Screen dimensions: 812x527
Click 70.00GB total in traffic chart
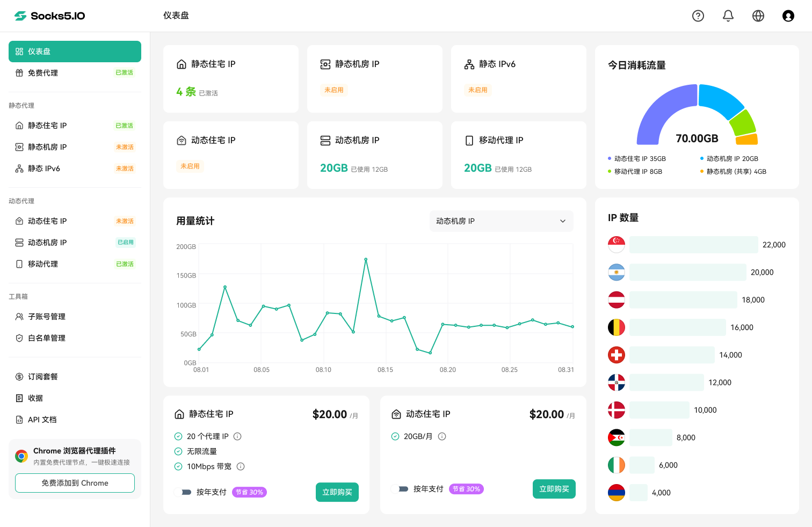[x=697, y=138]
